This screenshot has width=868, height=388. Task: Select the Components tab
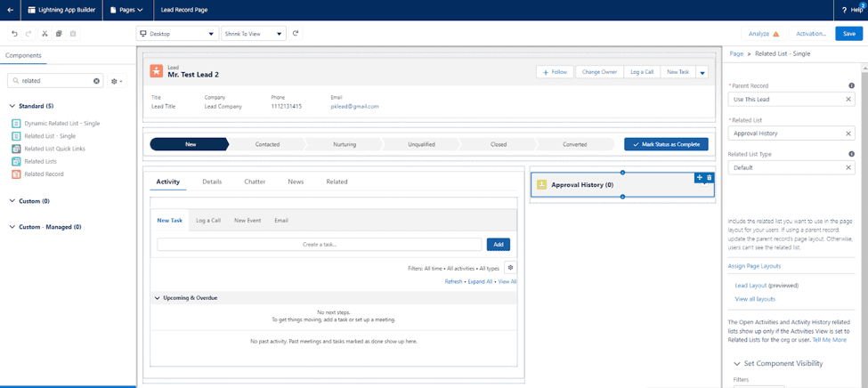pyautogui.click(x=23, y=55)
